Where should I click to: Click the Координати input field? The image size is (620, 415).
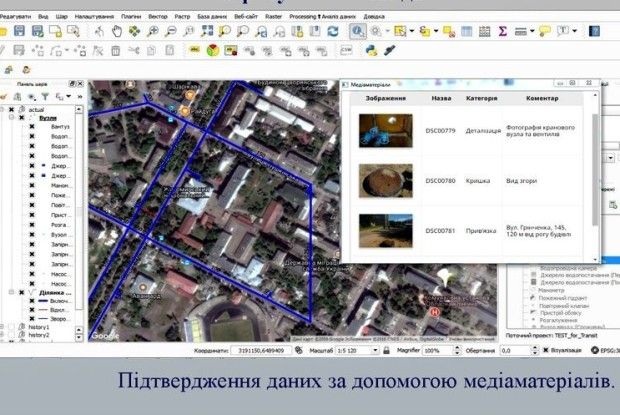click(261, 350)
